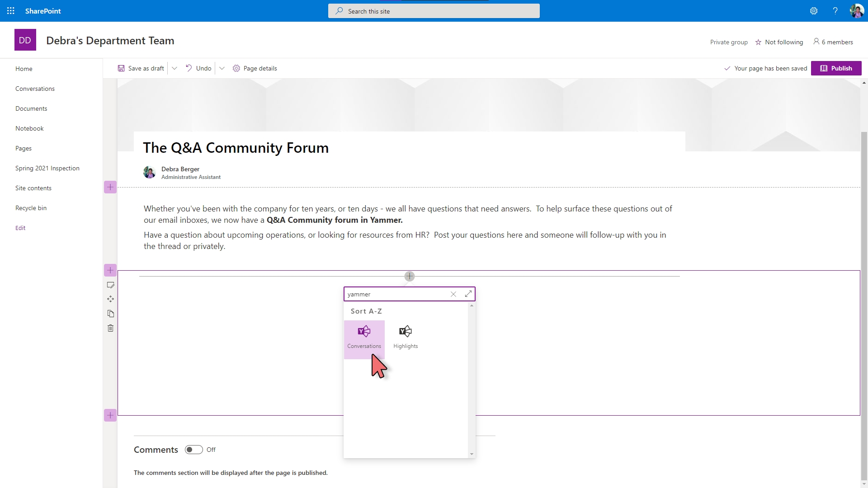
Task: Click the circular add web part plus button
Action: (410, 276)
